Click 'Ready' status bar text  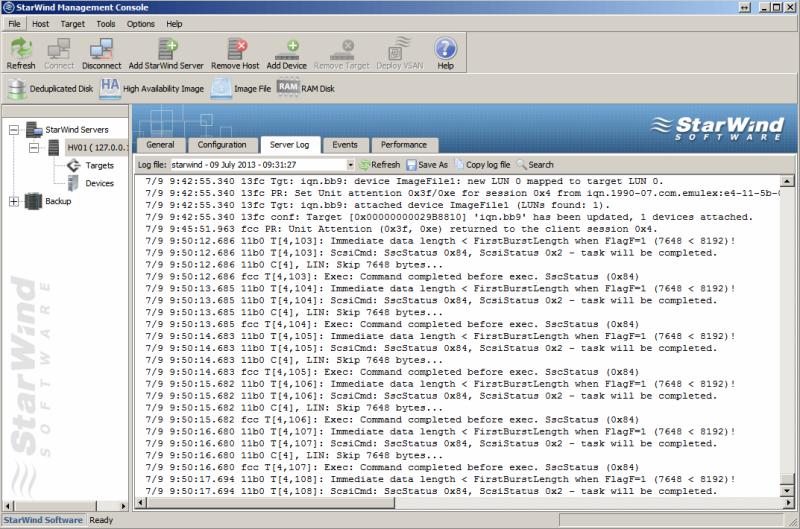pyautogui.click(x=101, y=520)
